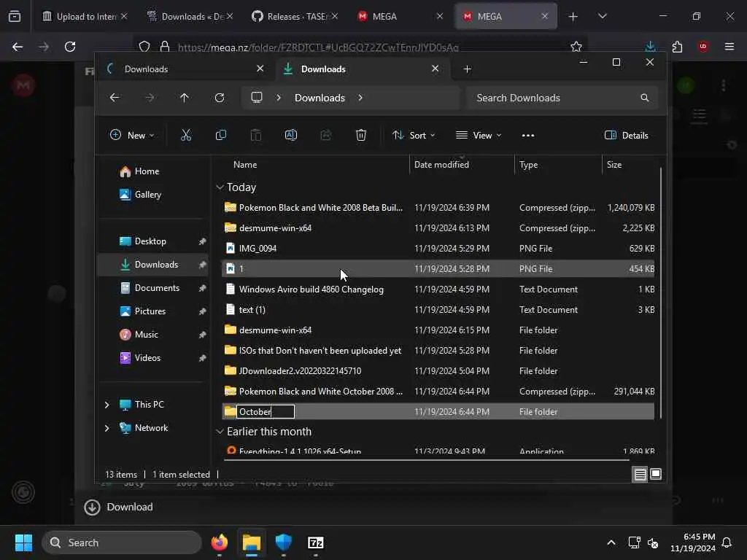Open a new Firefox tab
747x560 pixels.
tap(573, 16)
